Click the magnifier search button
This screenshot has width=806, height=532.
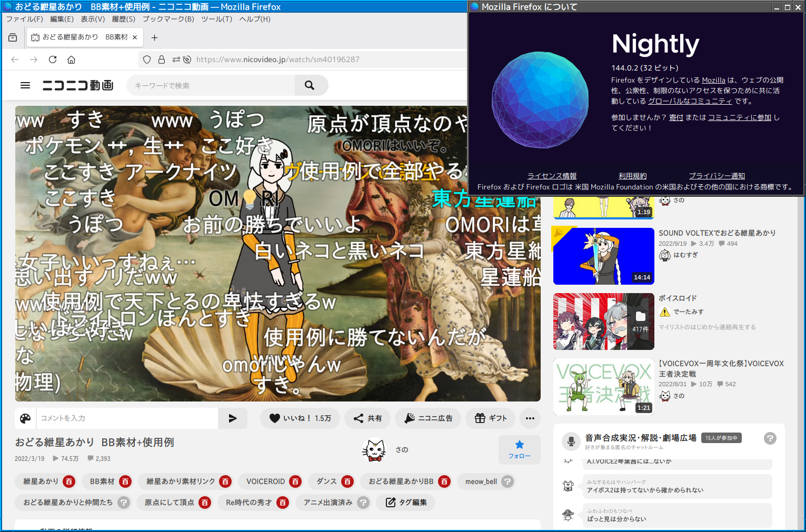click(310, 85)
